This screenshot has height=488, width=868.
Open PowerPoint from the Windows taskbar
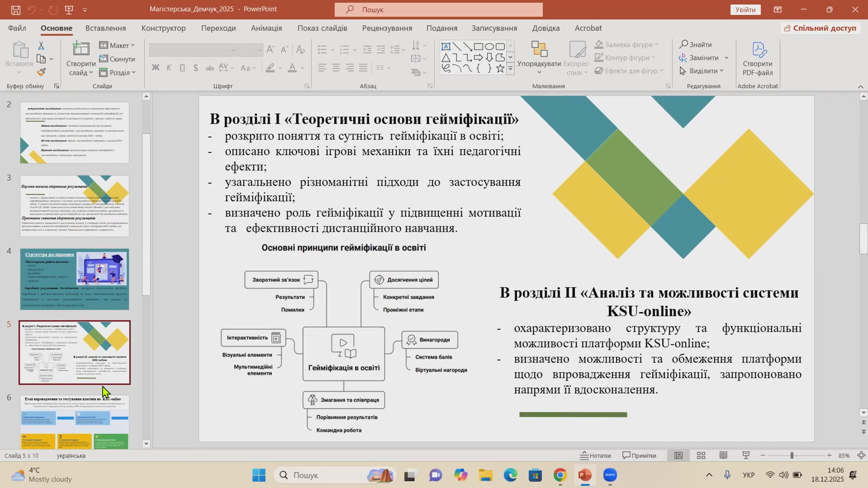(x=585, y=475)
